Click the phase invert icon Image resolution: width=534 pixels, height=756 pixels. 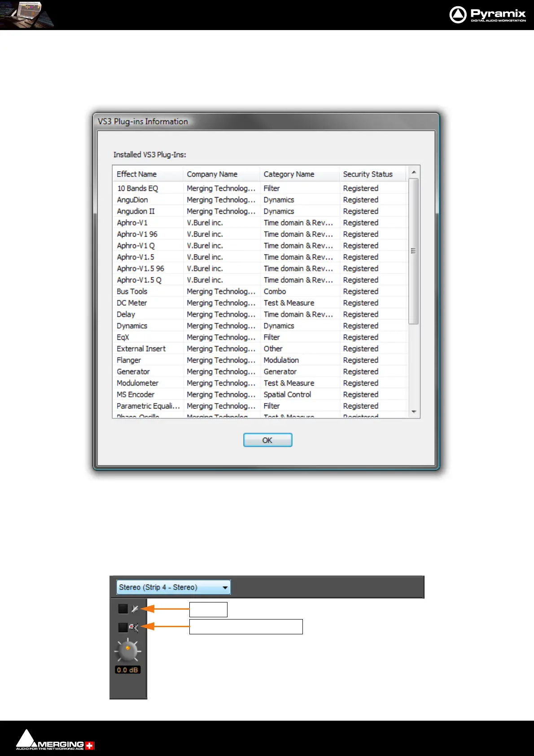pyautogui.click(x=135, y=609)
